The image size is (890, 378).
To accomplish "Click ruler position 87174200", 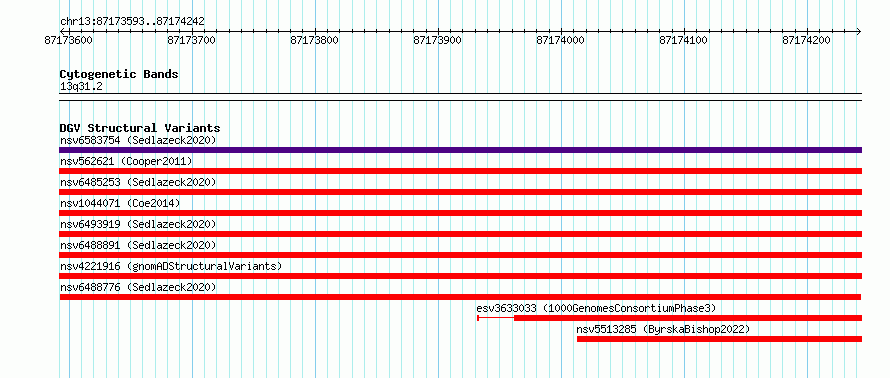I will point(807,41).
